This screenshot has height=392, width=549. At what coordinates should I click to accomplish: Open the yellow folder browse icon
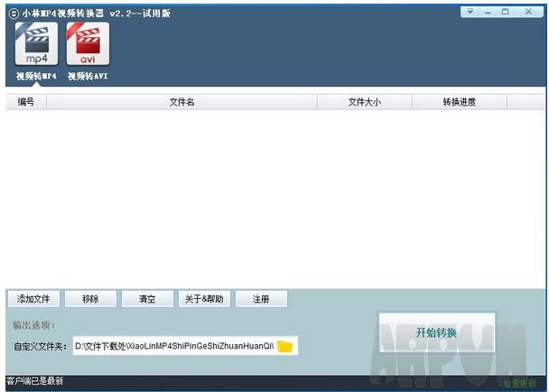(284, 346)
